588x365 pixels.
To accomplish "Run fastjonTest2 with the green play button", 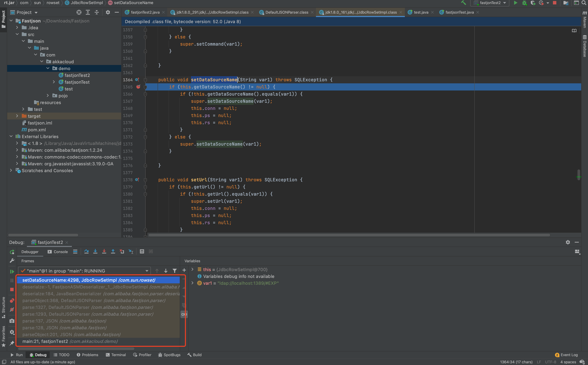I will (515, 3).
